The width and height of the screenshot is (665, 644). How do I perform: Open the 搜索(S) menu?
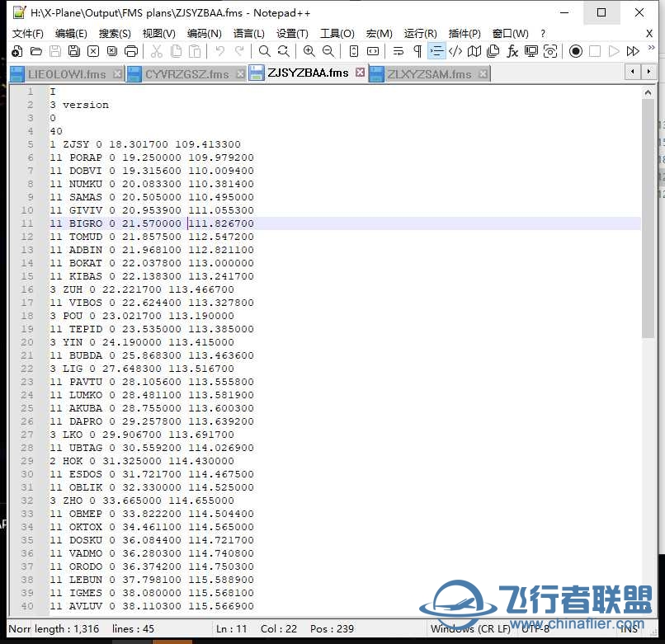click(115, 34)
